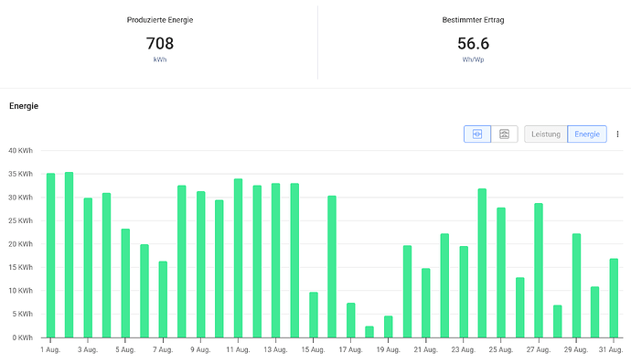
Task: Click the 'Wh/Wp' unit label
Action: [x=474, y=59]
